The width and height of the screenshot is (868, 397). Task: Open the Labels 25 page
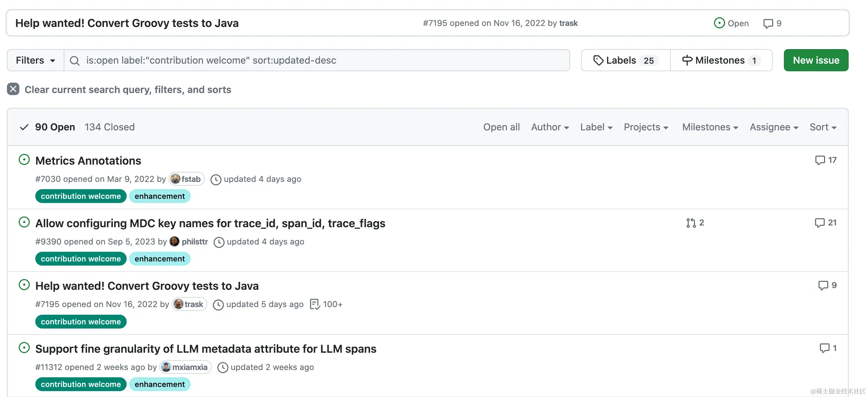click(625, 61)
